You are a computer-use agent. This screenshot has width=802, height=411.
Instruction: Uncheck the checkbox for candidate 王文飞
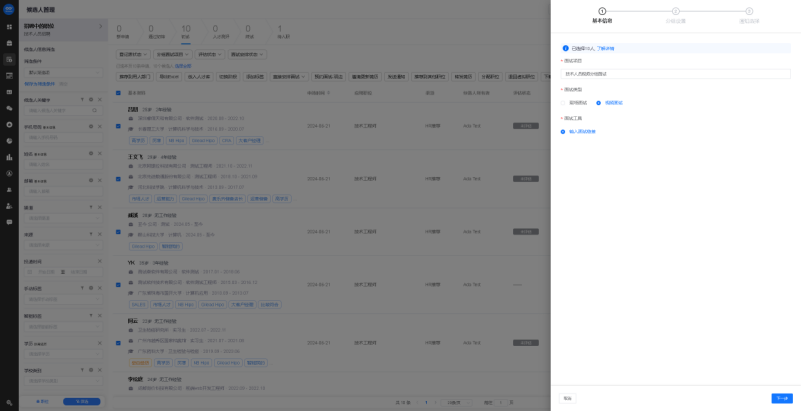119,179
